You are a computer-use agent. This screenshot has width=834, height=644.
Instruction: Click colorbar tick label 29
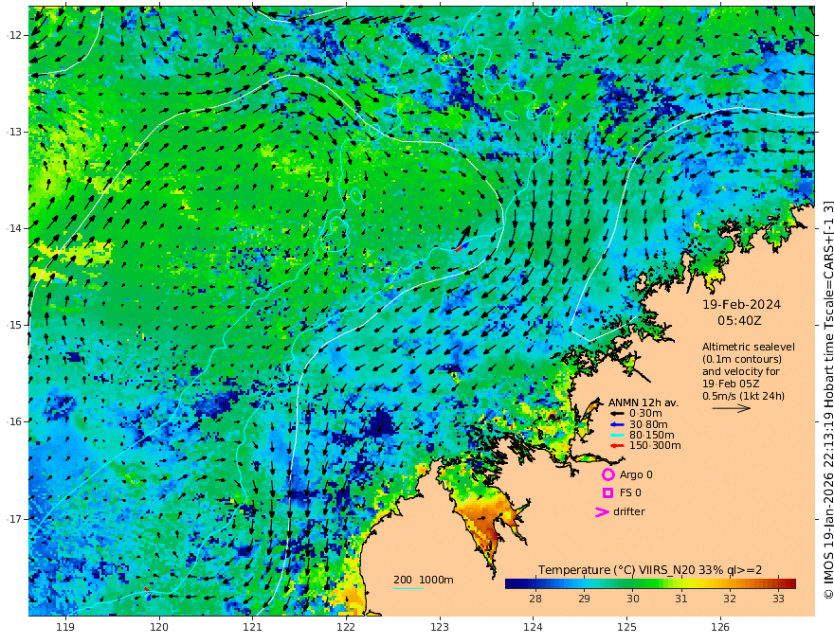(x=584, y=599)
